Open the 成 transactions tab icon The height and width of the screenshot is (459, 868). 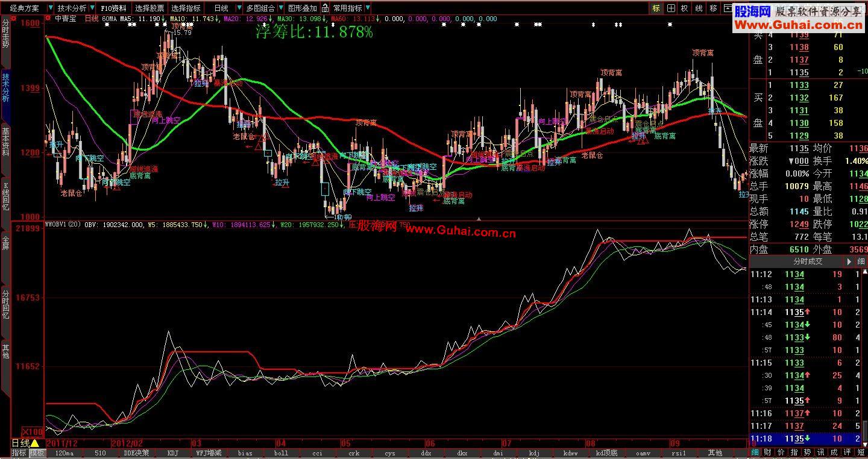pyautogui.click(x=834, y=452)
